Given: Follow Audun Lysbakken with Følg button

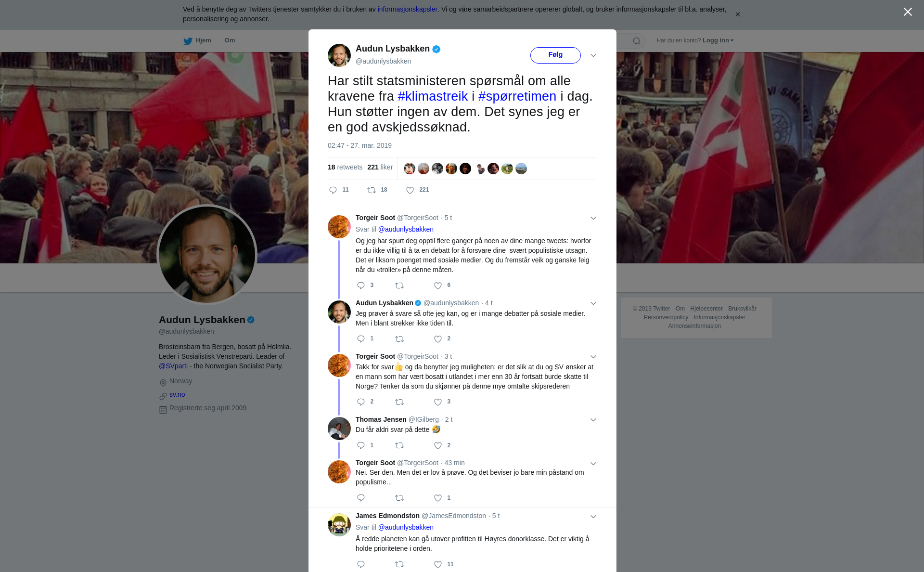Looking at the screenshot, I should pyautogui.click(x=555, y=55).
